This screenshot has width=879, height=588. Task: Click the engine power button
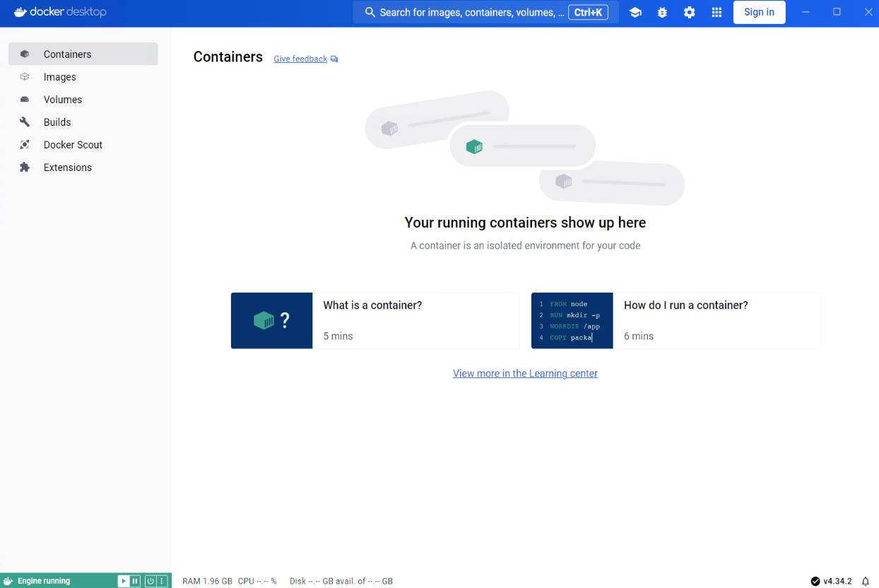click(150, 581)
